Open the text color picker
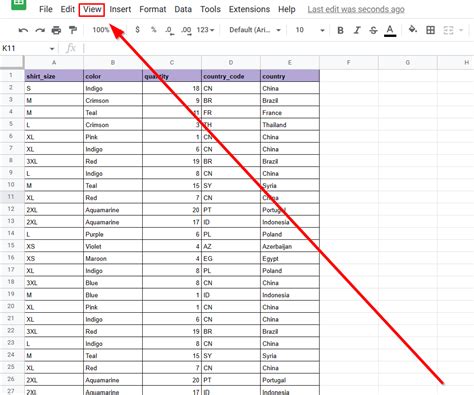The image size is (474, 395). (x=390, y=30)
